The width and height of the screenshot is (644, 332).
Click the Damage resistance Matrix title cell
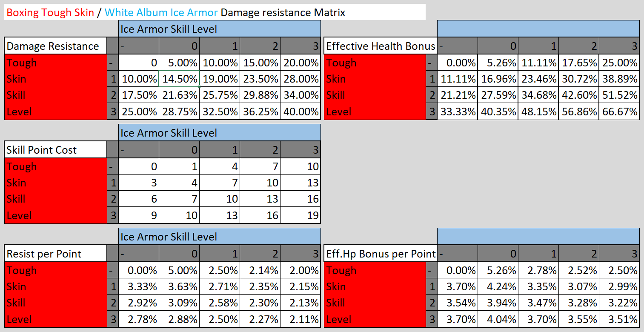coord(215,12)
